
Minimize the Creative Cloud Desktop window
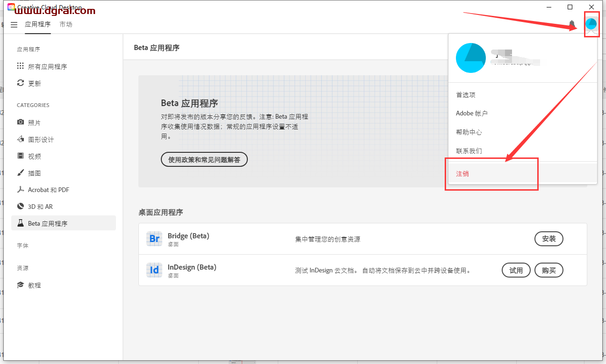(548, 7)
